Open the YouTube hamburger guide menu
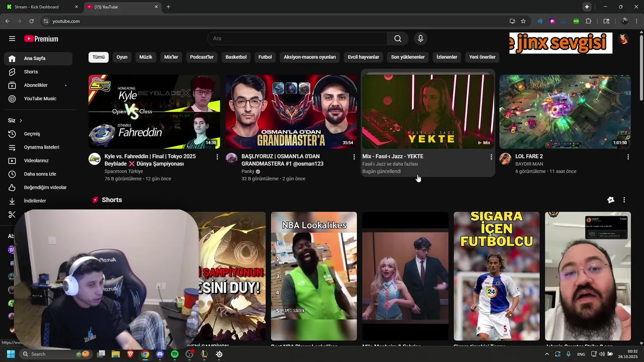This screenshot has height=362, width=644. click(x=12, y=39)
